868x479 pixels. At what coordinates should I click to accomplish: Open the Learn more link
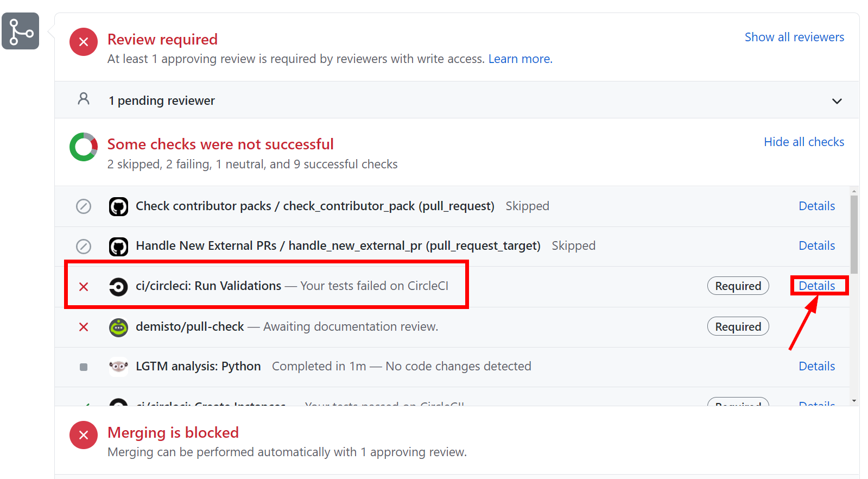(519, 59)
